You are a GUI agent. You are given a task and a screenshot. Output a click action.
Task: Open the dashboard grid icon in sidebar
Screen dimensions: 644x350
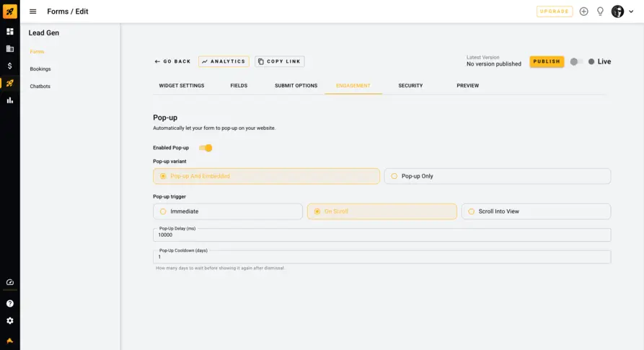coord(10,32)
